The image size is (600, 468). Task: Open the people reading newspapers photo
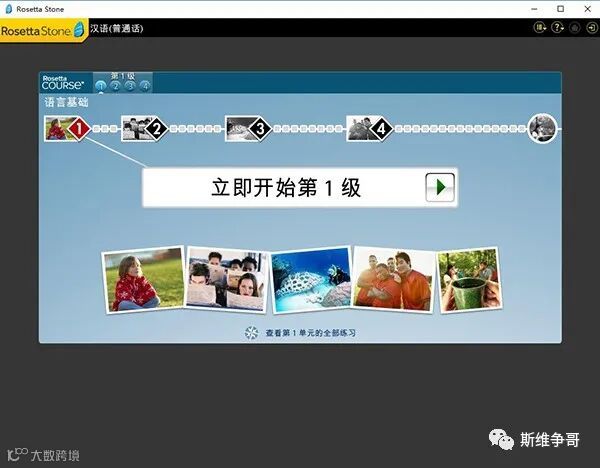coord(227,279)
